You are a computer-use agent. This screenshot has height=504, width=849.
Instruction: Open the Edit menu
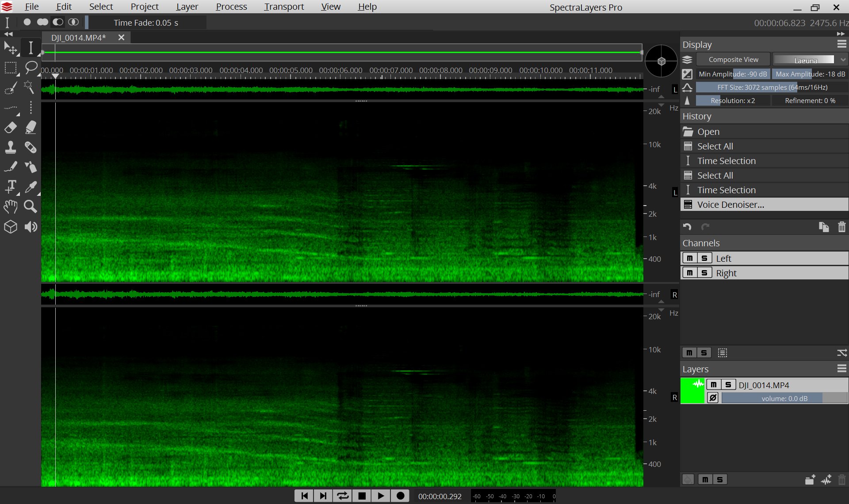click(x=64, y=7)
